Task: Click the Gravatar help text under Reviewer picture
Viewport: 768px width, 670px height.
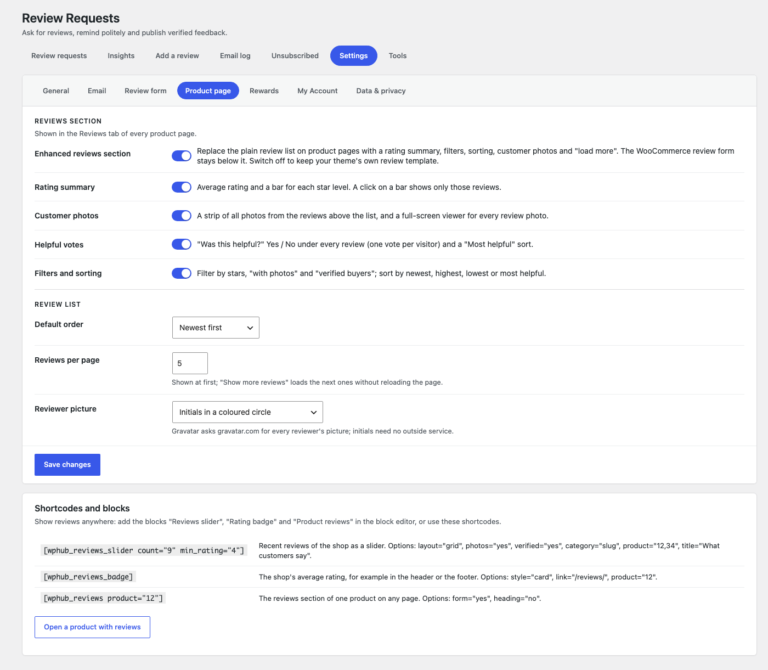Action: click(312, 431)
